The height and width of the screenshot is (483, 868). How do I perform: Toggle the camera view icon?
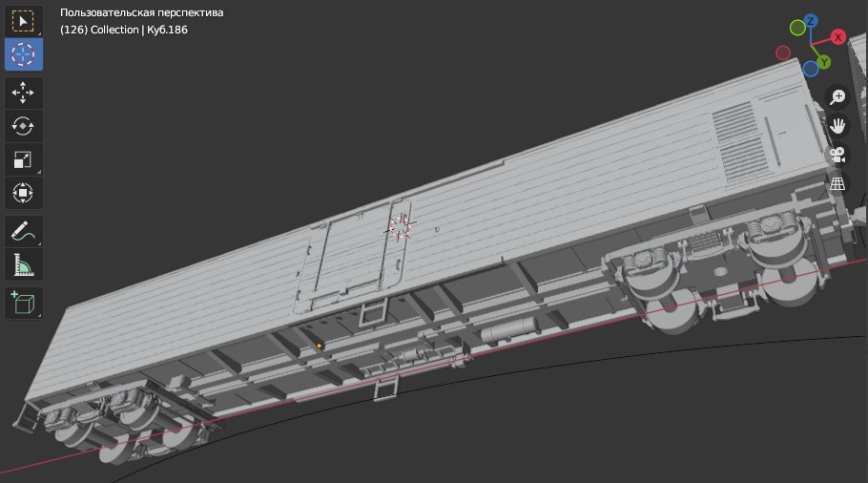[x=837, y=155]
